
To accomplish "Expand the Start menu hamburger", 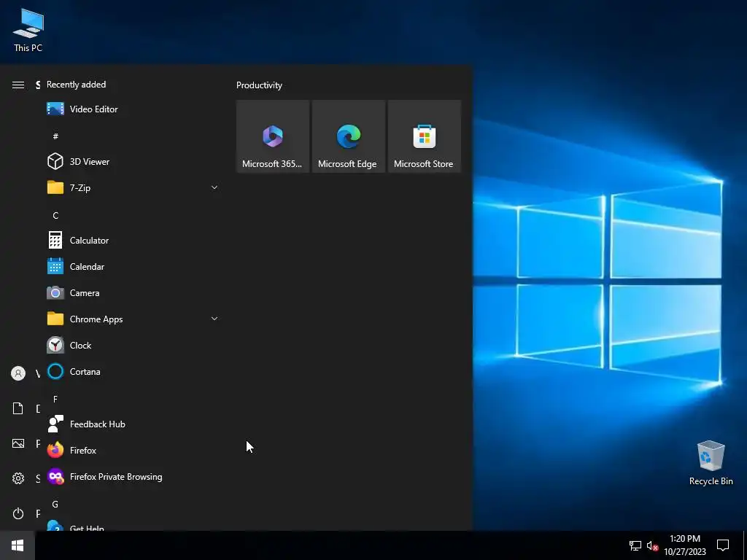I will pos(18,85).
